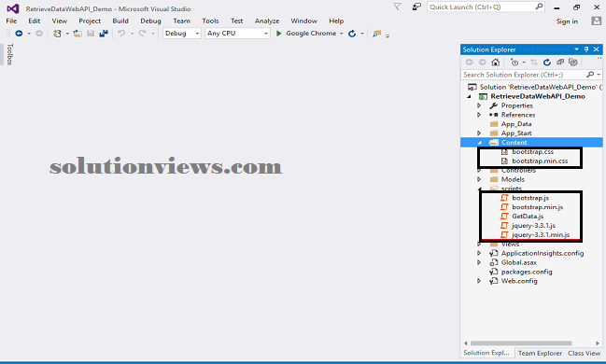Click the Collapse All icon in Solution Explorer
606x364 pixels.
560,63
